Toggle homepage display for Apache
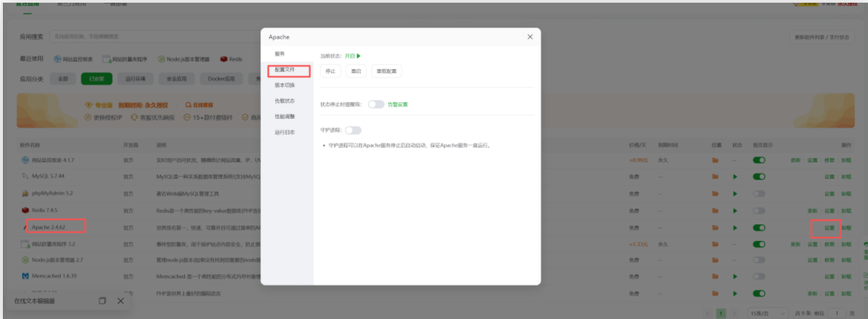This screenshot has width=868, height=319. click(x=760, y=227)
